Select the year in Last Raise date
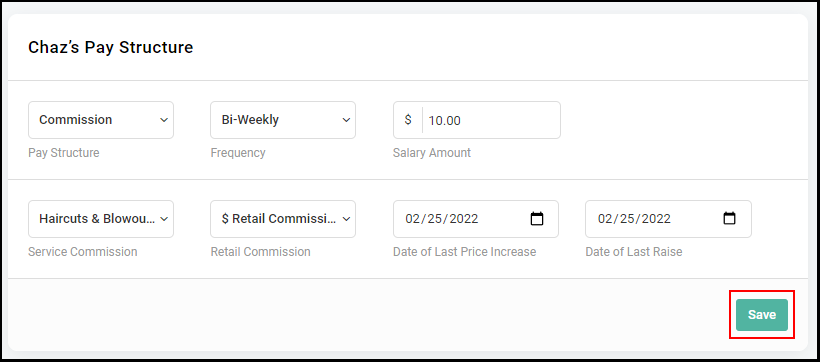Image resolution: width=820 pixels, height=362 pixels. [655, 219]
